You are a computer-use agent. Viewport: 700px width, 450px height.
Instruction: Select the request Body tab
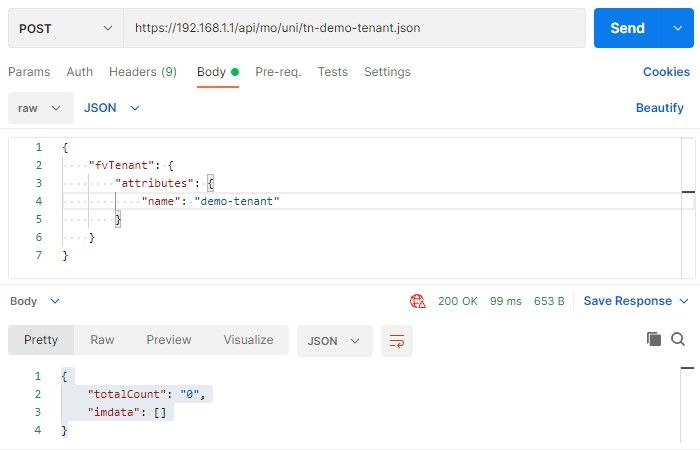tap(218, 72)
